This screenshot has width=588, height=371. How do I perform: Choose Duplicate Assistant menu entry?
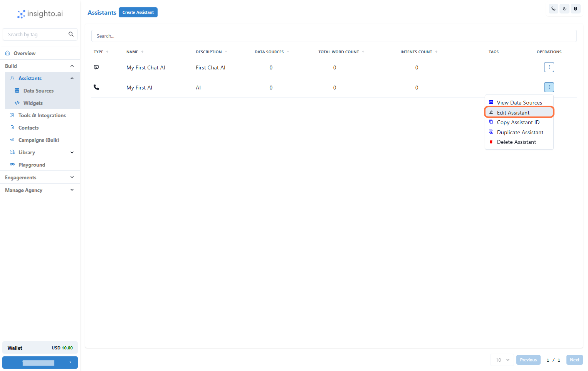pos(519,132)
